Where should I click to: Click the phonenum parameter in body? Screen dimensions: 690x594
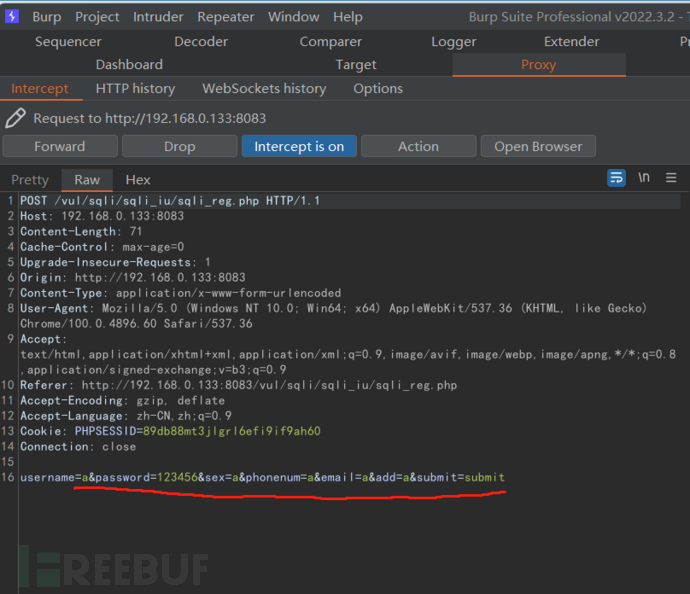click(x=279, y=477)
